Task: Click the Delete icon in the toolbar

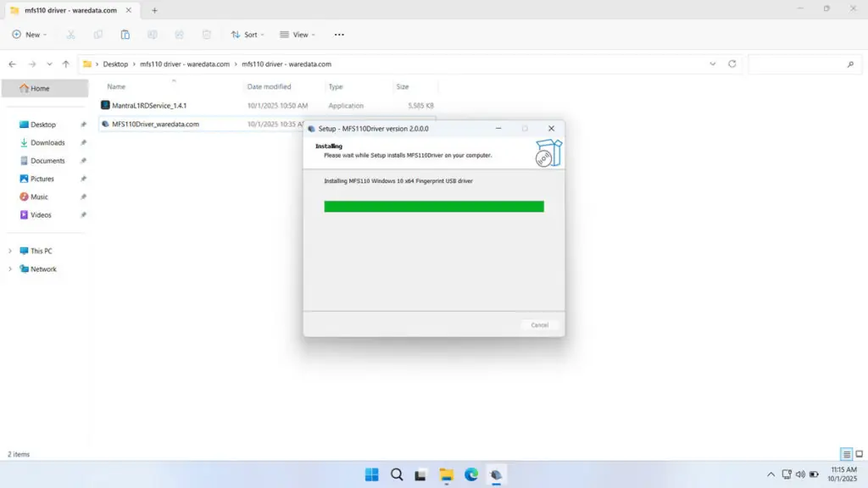Action: click(206, 35)
